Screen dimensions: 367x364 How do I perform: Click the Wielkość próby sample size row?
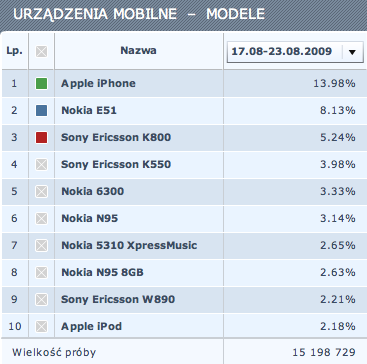coord(184,352)
